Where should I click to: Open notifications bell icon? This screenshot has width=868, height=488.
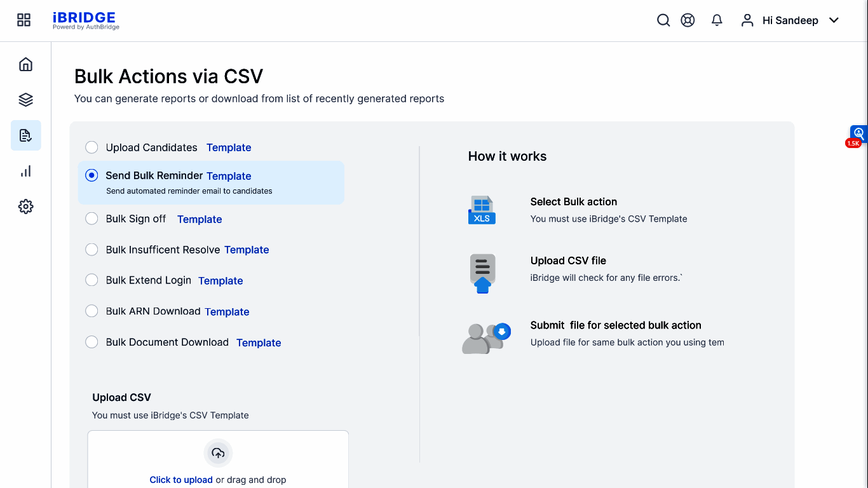[x=717, y=20]
